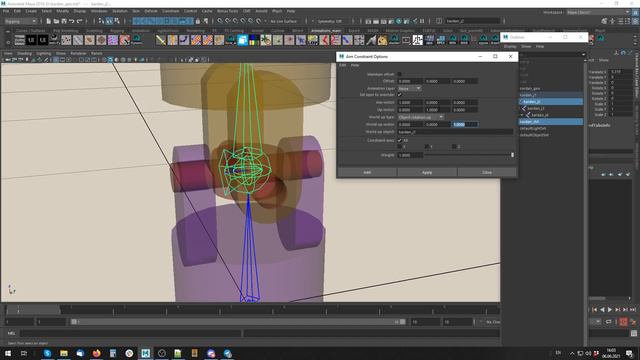Image resolution: width=640 pixels, height=360 pixels.
Task: Click the selection lock icon
Action: click(x=198, y=21)
